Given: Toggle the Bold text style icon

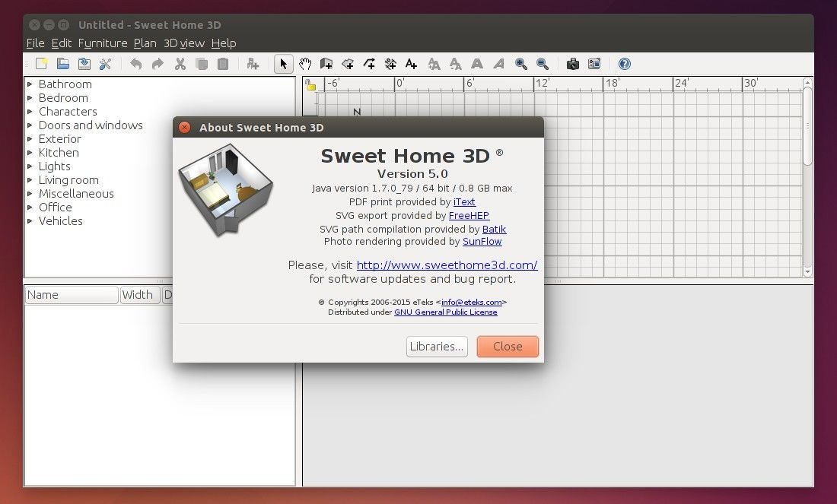Looking at the screenshot, I should pyautogui.click(x=476, y=64).
